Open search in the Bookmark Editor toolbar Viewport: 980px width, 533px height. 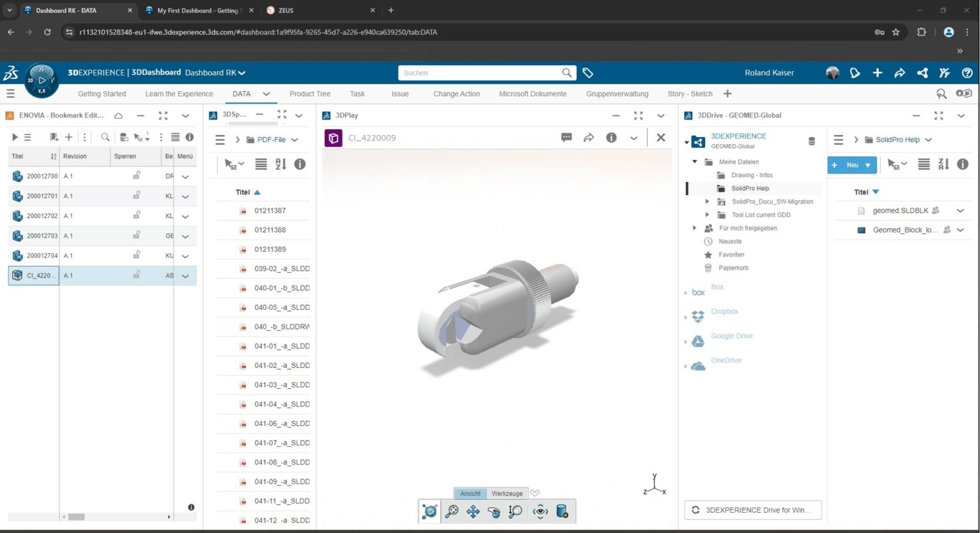click(106, 137)
